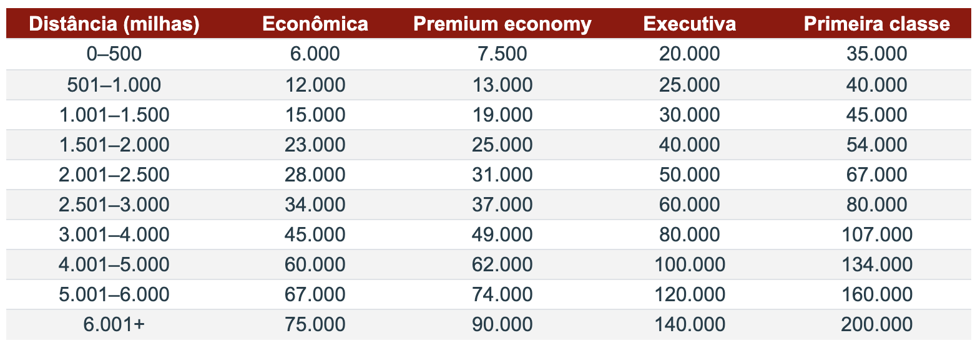Screen dimensions: 980x348
Task: Click the 6.000 Econômica value
Action: point(315,54)
